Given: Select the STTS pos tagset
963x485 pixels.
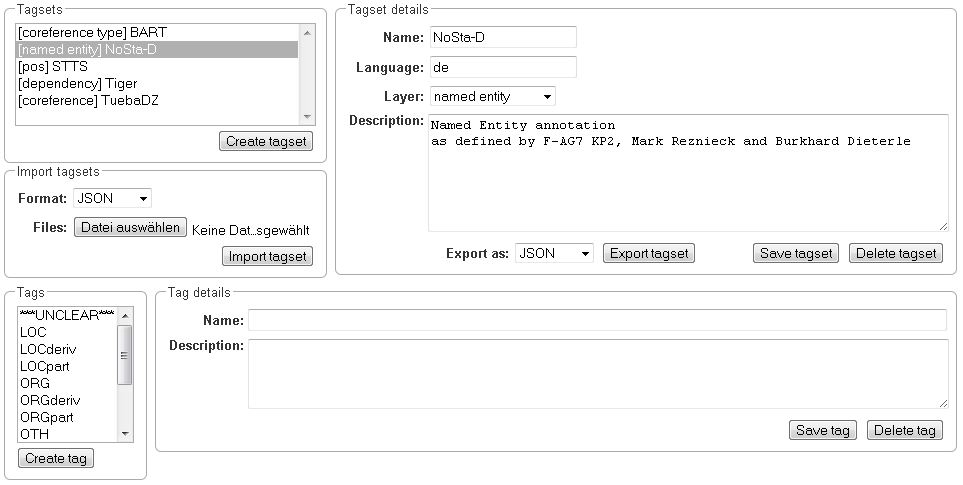Looking at the screenshot, I should pyautogui.click(x=54, y=66).
